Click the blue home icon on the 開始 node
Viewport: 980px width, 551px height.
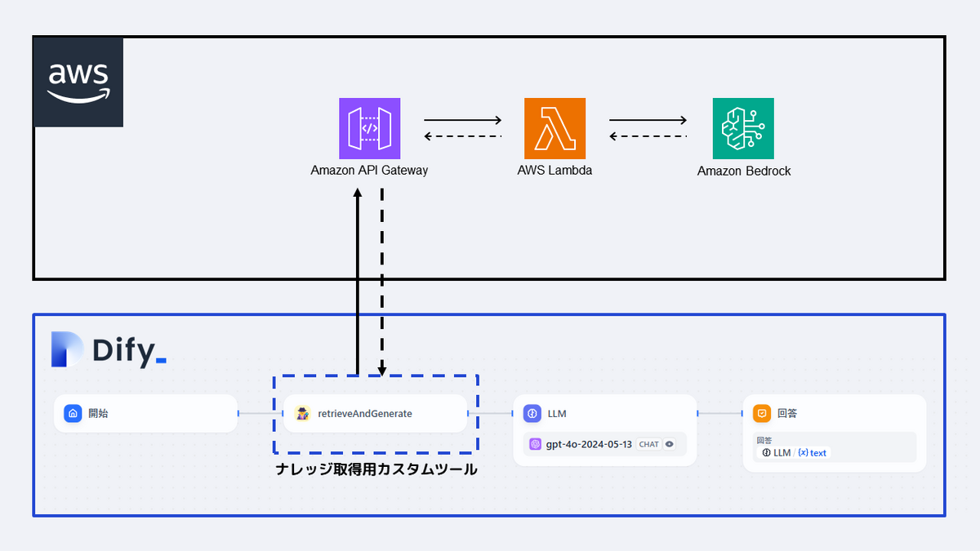click(x=73, y=414)
